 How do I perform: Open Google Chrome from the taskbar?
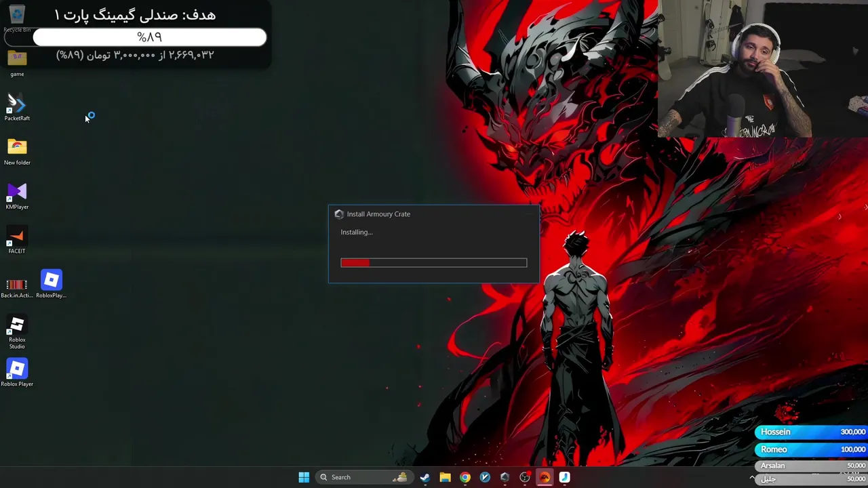[465, 477]
